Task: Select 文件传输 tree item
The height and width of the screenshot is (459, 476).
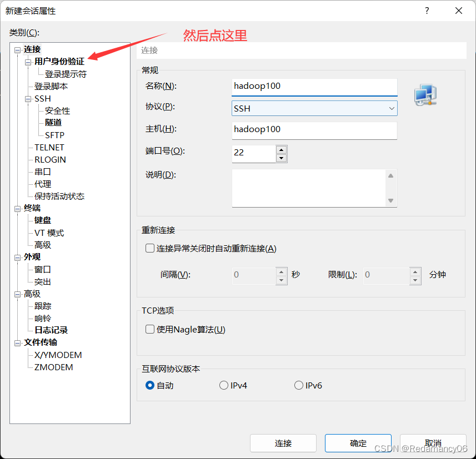Action: [x=41, y=342]
